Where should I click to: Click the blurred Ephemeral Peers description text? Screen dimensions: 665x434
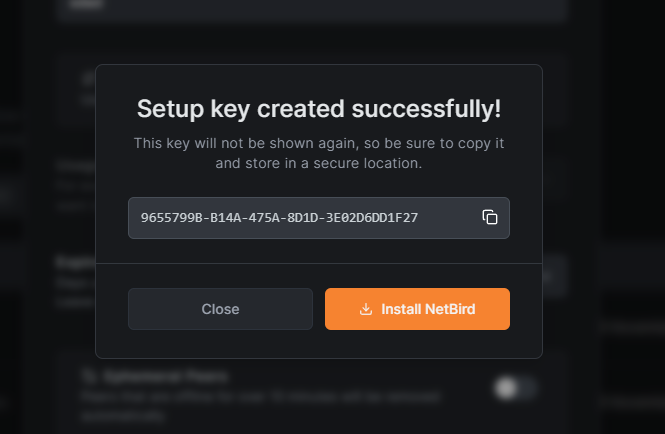coord(261,406)
